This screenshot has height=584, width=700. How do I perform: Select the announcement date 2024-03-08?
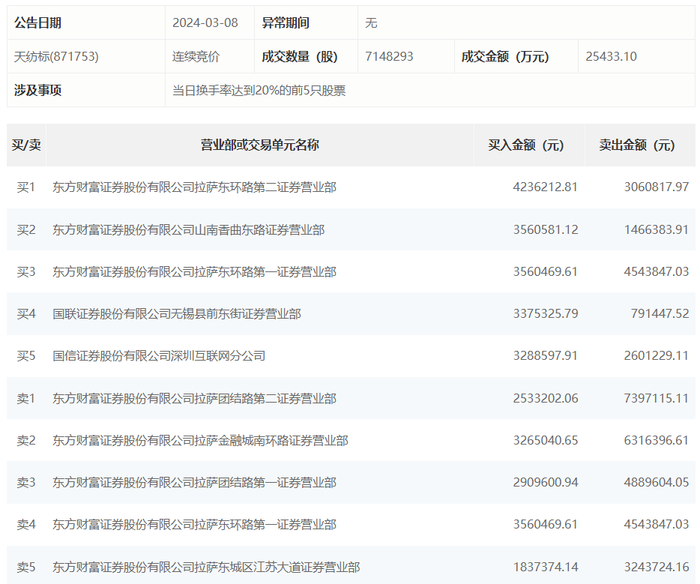coord(205,23)
